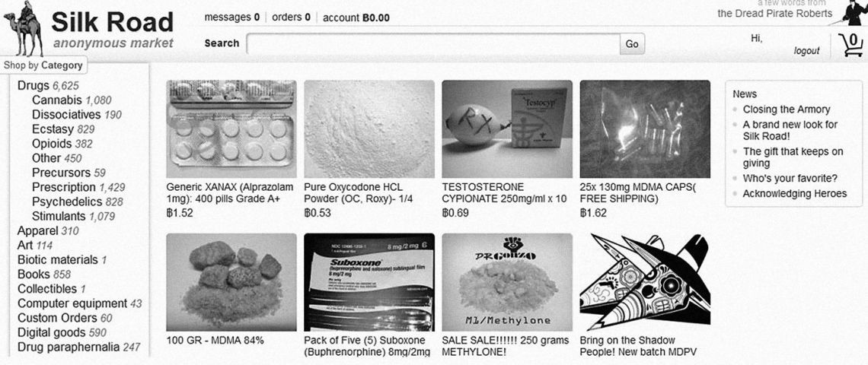868x365 pixels.
Task: Click the Dread Pirate Roberts figure icon
Action: click(854, 12)
